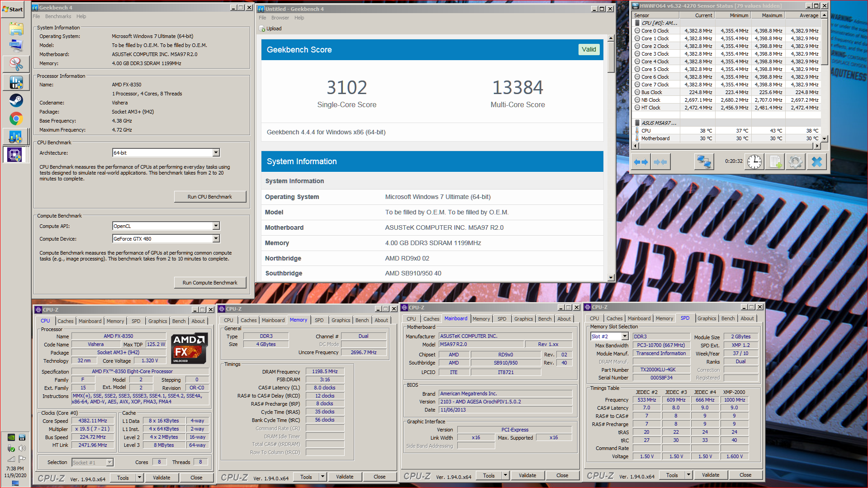Click Safely Remove Hardware tray icon
Screen dimensions: 868x488
(x=11, y=448)
